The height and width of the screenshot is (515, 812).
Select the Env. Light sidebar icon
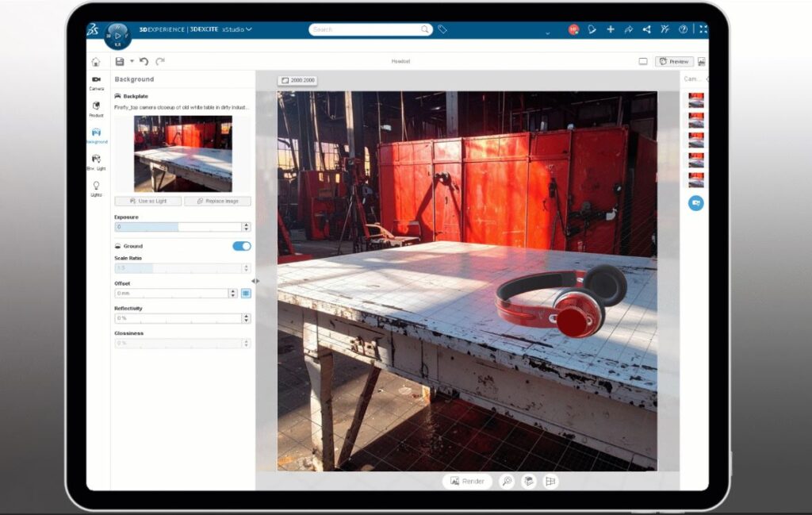coord(96,161)
